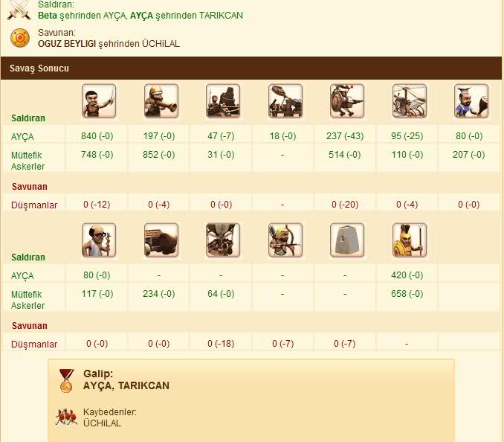Select the mortar unit icon
Screen dimensions: 504x442
[x=161, y=240]
